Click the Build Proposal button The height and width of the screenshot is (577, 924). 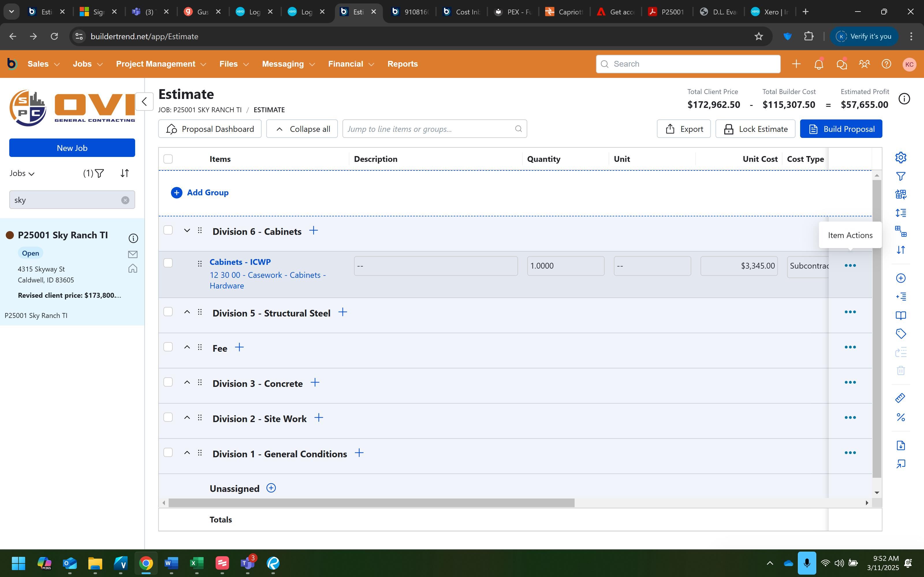tap(841, 129)
